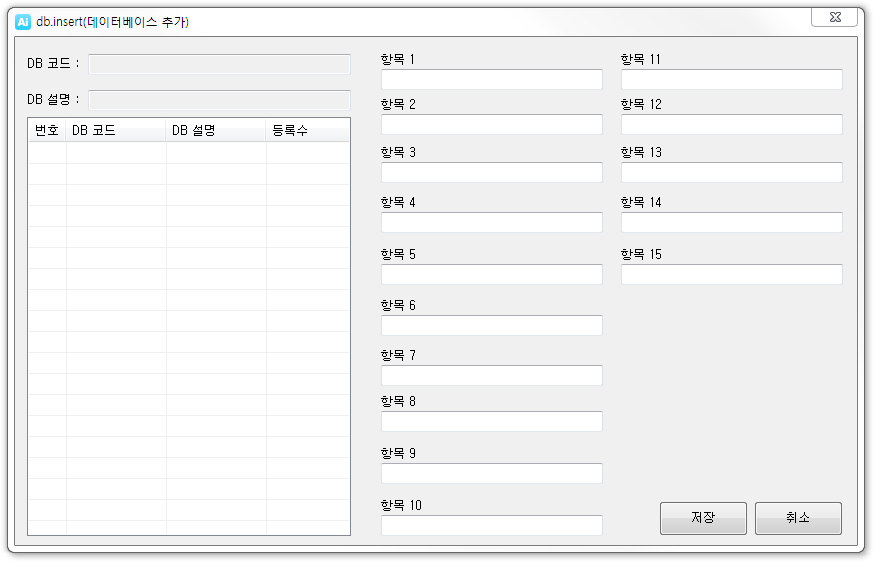The height and width of the screenshot is (562, 874).
Task: Select the 항목 13 text field
Action: [x=732, y=172]
